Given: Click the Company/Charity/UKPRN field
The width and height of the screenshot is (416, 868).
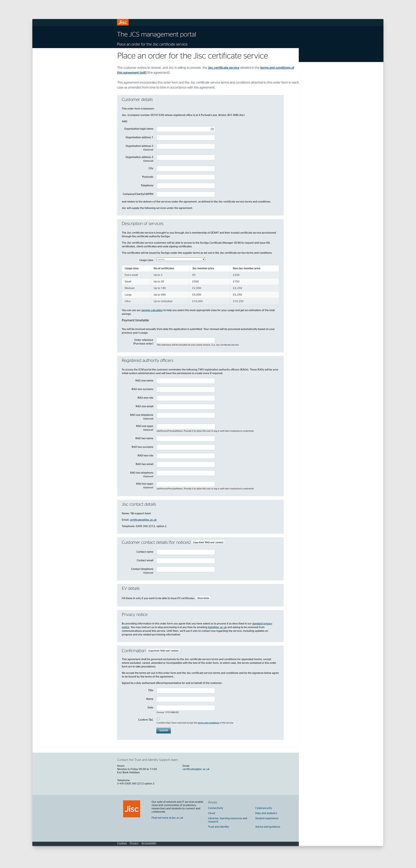Looking at the screenshot, I should coord(186,194).
